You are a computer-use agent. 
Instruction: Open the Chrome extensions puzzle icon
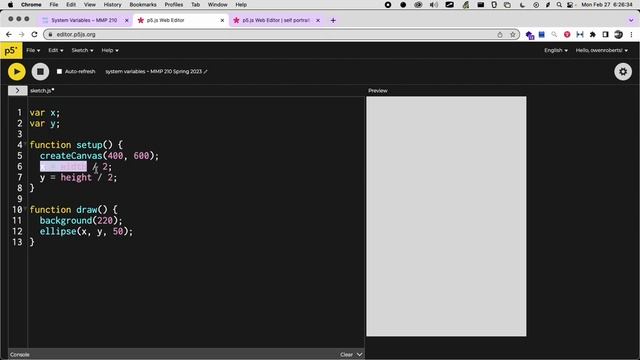593,35
